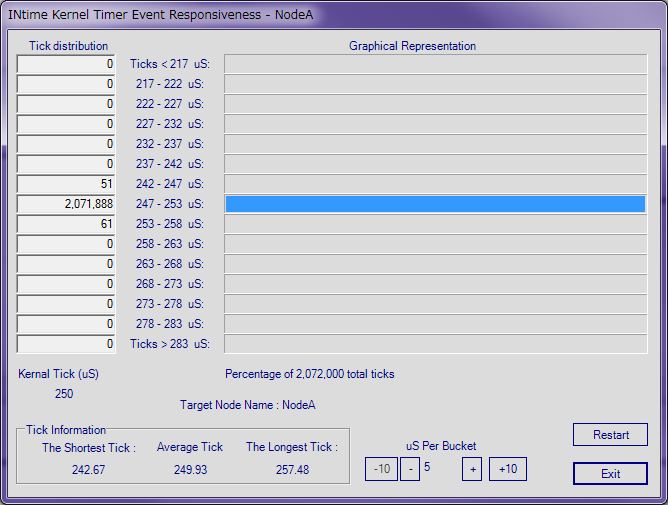Click the Exit button

pos(610,473)
